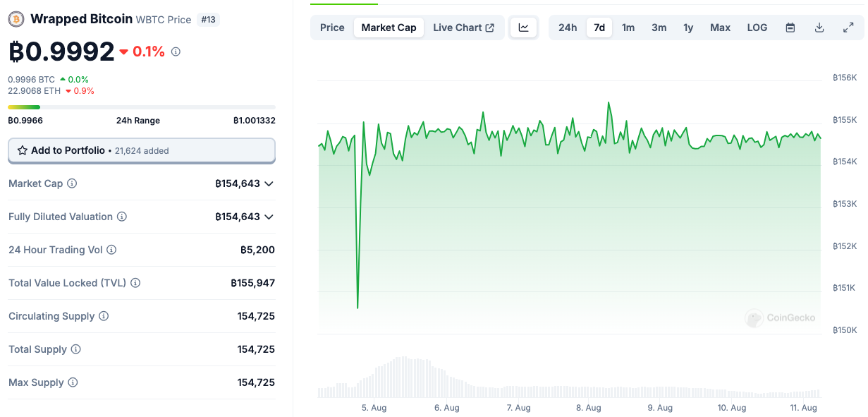The height and width of the screenshot is (417, 868).
Task: Click the volume bars below the chart
Action: (569, 378)
